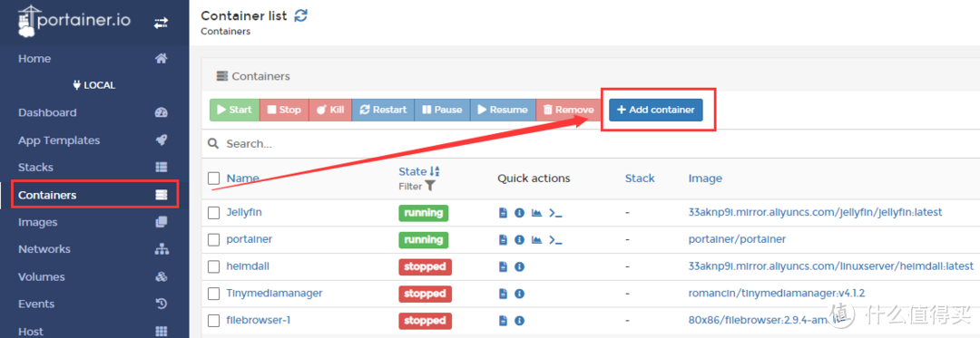Click the running badge for Jellyfin
The image size is (980, 338).
click(423, 213)
